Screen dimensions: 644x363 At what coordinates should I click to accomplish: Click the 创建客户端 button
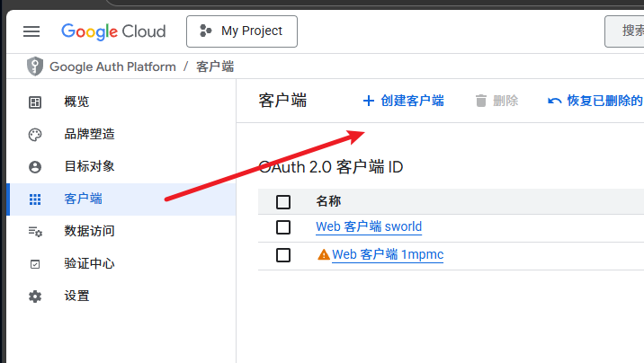tap(403, 101)
